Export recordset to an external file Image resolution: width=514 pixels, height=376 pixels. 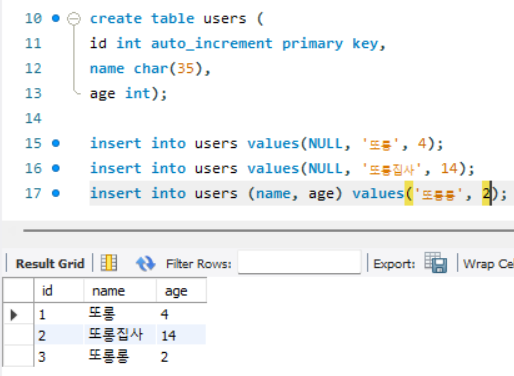tap(436, 263)
